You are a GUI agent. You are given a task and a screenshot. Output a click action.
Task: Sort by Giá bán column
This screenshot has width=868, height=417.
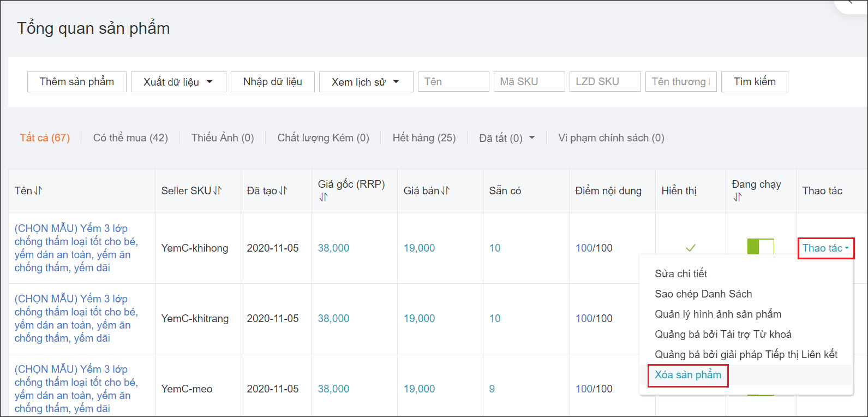(x=445, y=190)
